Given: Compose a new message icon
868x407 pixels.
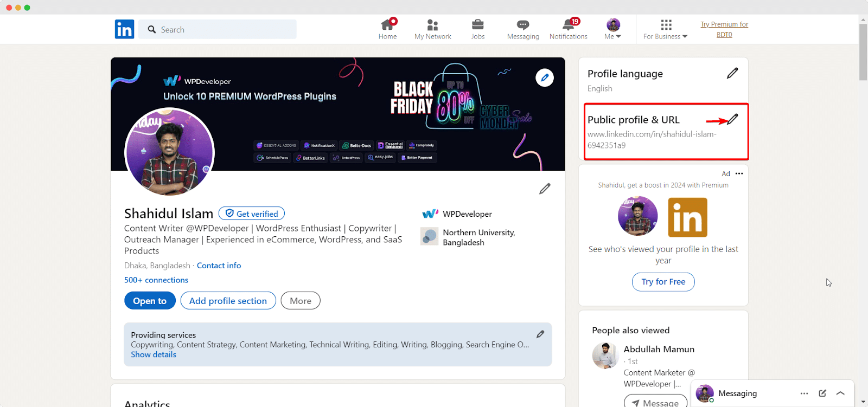Looking at the screenshot, I should [822, 393].
